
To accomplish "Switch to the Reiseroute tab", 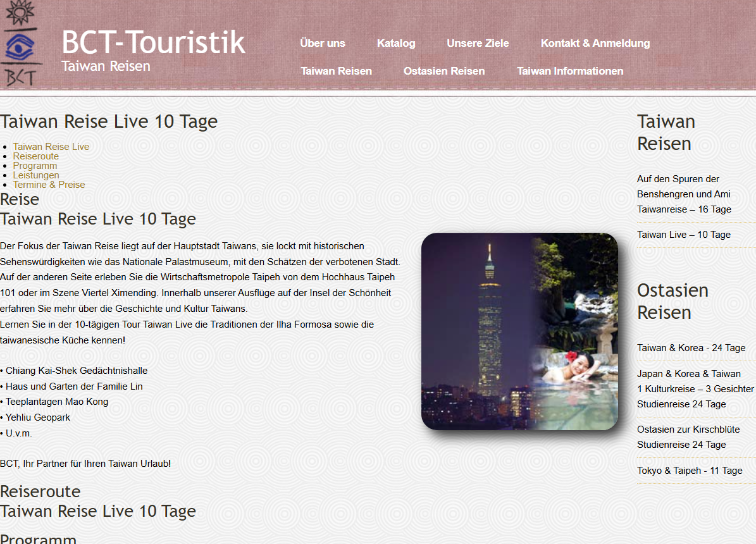I will [36, 156].
